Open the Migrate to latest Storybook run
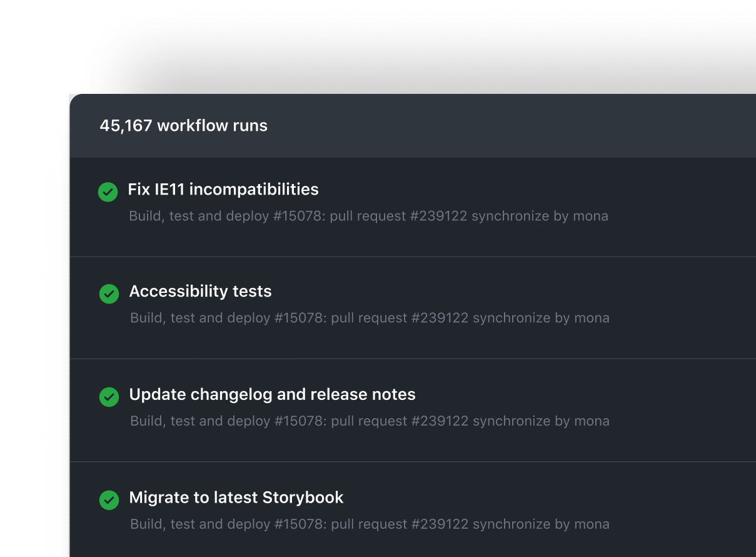Screen dimensions: 756x557 click(236, 498)
